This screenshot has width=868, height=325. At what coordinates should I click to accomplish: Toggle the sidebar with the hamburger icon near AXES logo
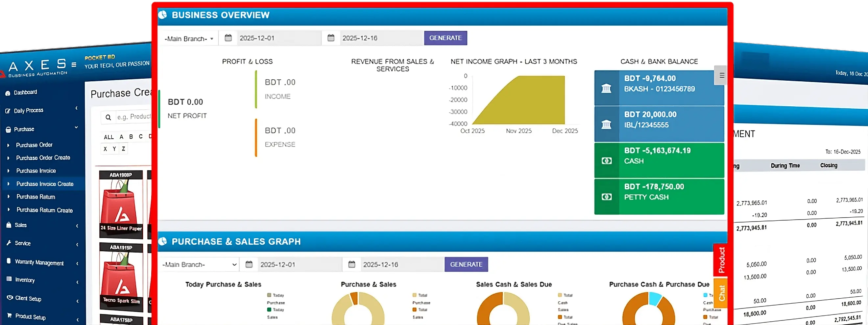(74, 65)
